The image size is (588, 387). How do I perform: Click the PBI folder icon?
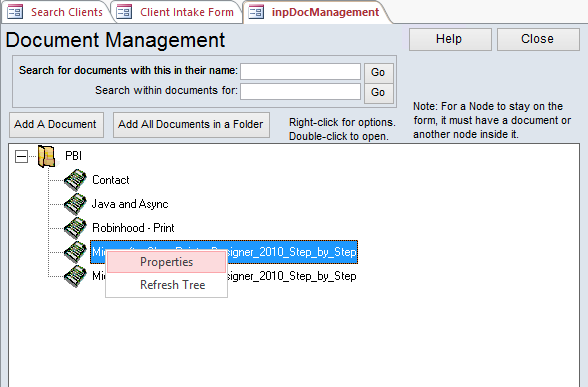pyautogui.click(x=47, y=156)
